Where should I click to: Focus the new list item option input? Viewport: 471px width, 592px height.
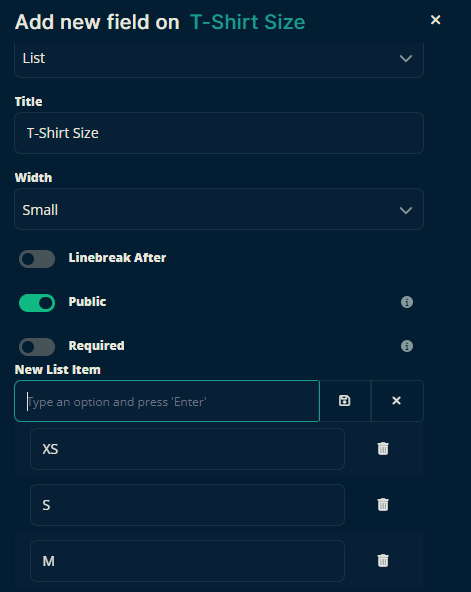pos(167,401)
